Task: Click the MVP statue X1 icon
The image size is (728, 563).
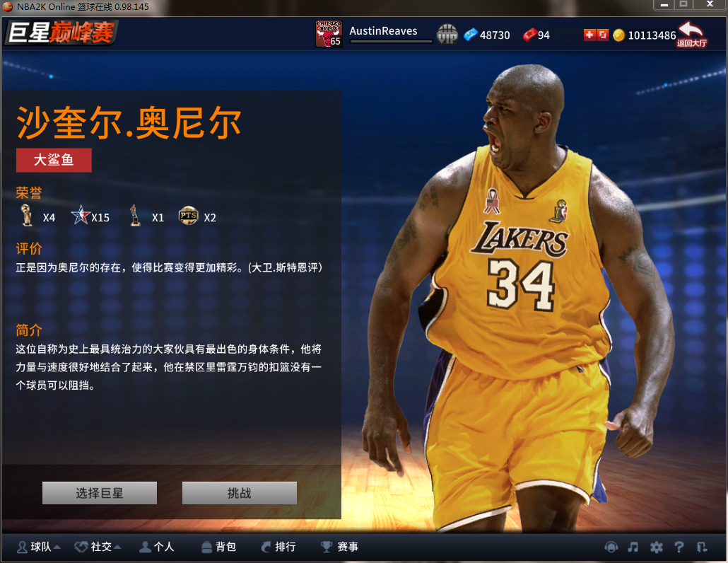Action: [135, 216]
